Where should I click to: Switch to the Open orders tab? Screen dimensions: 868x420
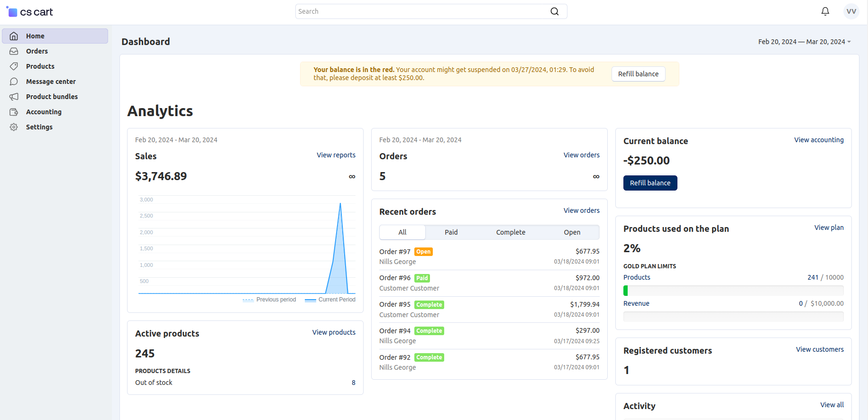pos(572,232)
